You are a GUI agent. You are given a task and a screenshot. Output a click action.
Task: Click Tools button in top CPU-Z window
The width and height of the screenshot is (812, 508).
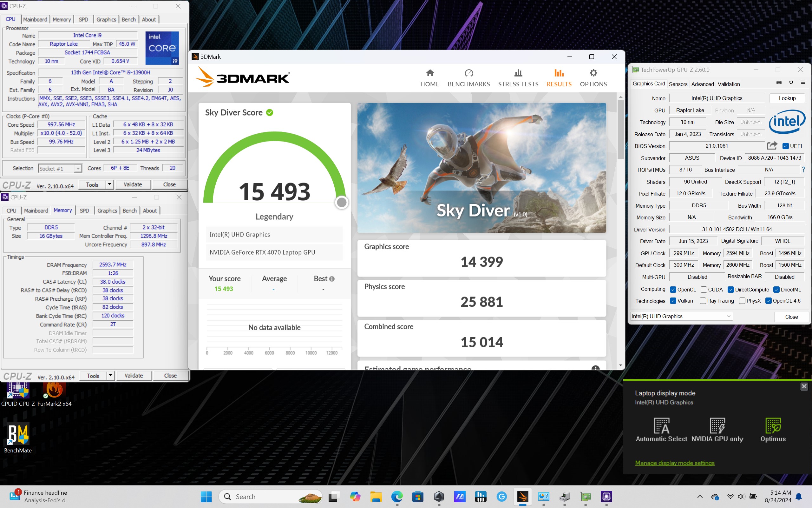[92, 184]
